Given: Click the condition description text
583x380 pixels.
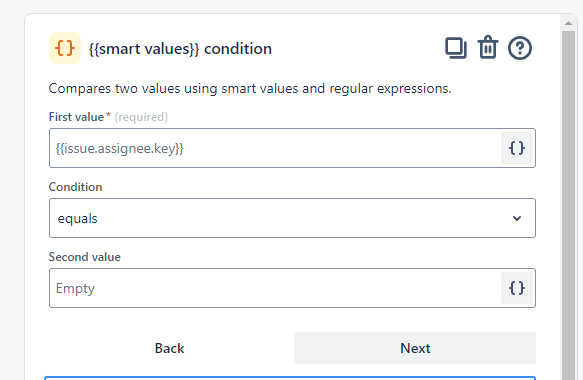Looking at the screenshot, I should [x=250, y=88].
